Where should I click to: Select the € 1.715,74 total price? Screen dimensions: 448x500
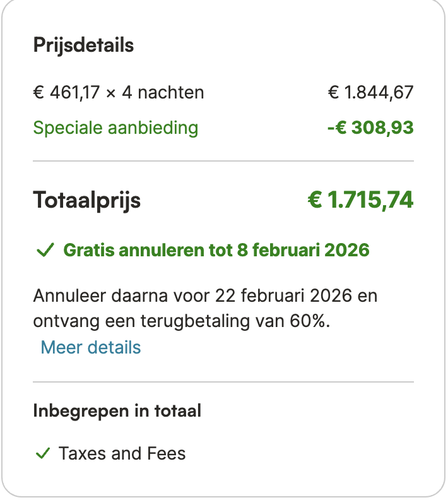coord(360,201)
